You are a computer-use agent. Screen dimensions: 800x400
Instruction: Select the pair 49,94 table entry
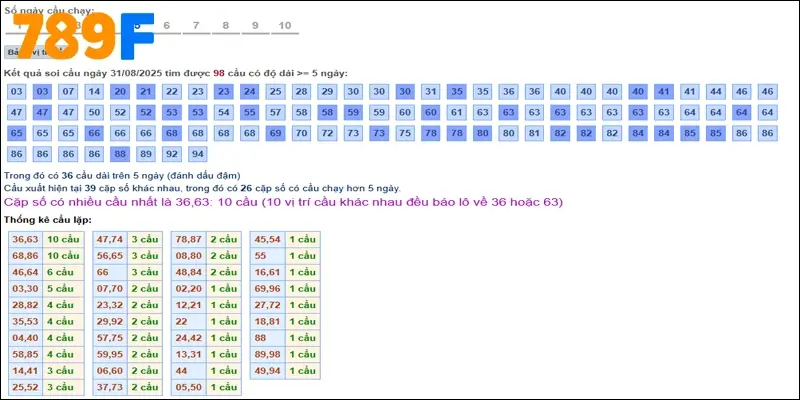267,370
